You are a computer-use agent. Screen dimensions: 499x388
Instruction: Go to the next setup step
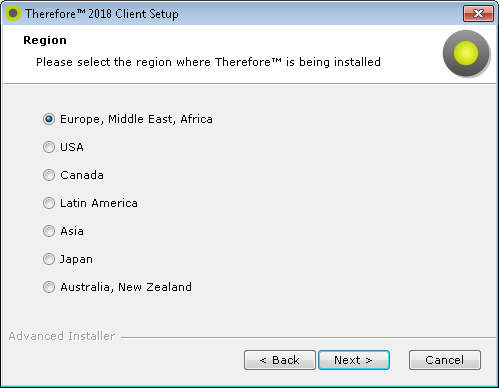(354, 360)
